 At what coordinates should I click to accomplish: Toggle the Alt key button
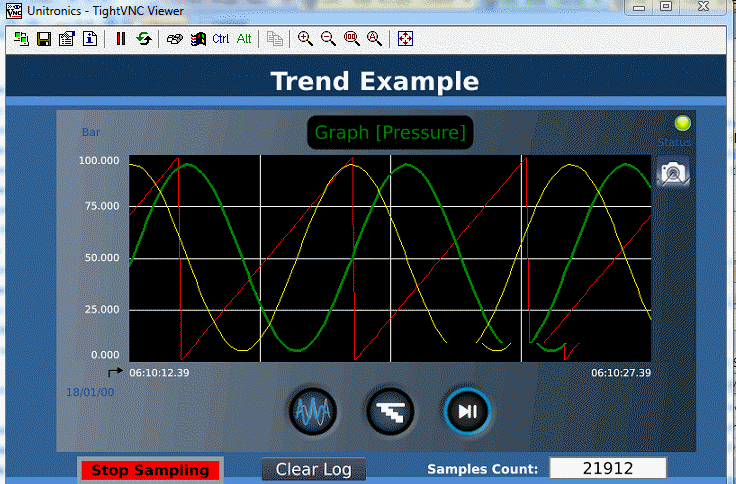tap(244, 39)
